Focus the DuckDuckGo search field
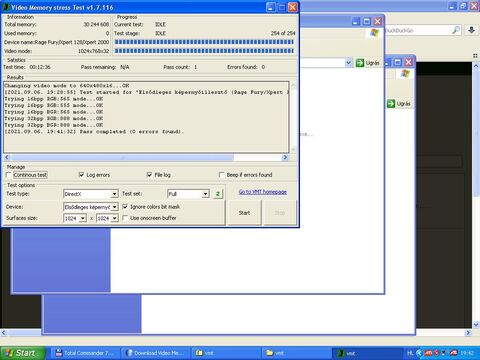Screen dimensions: 480x360 (418, 30)
